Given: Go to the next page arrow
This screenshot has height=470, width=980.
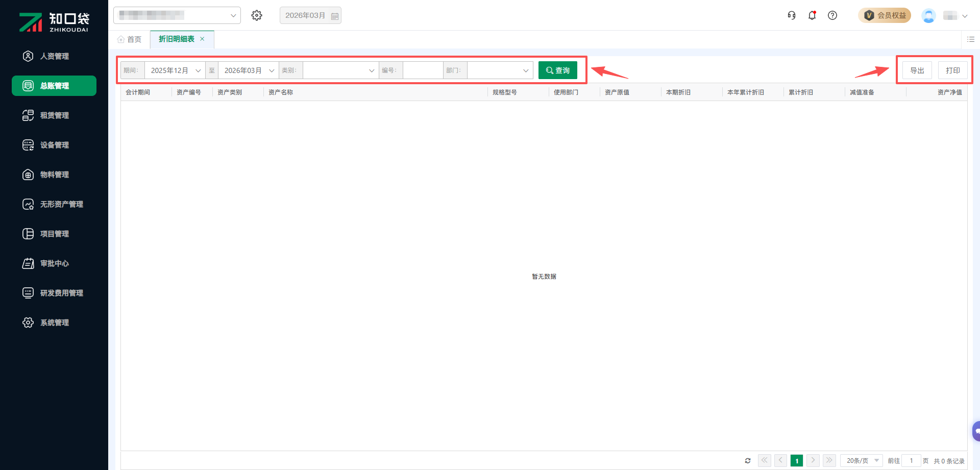Looking at the screenshot, I should coord(813,460).
